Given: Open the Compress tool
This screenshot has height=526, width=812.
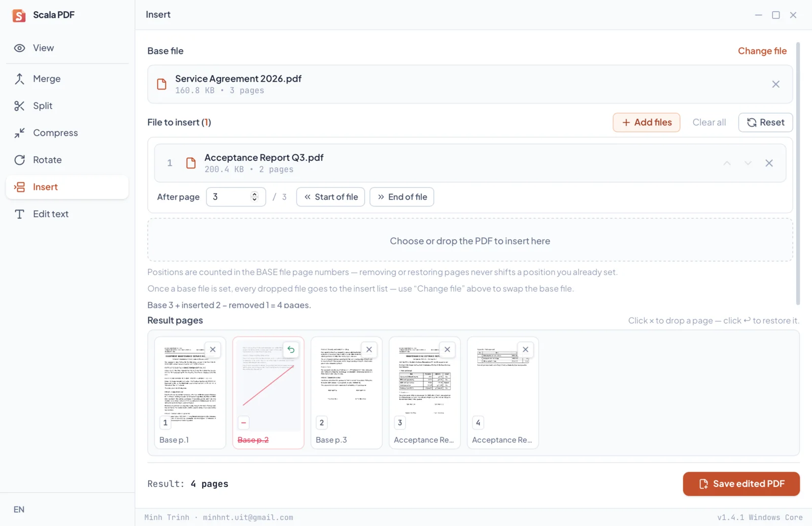Looking at the screenshot, I should (67, 133).
